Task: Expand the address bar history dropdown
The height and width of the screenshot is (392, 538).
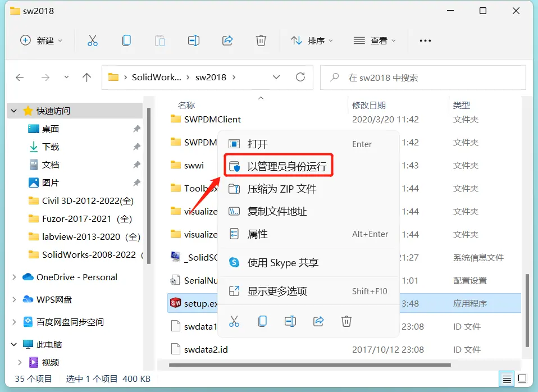Action: click(x=276, y=78)
